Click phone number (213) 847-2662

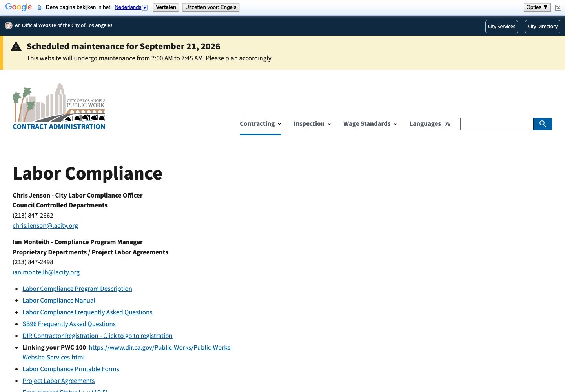point(33,215)
